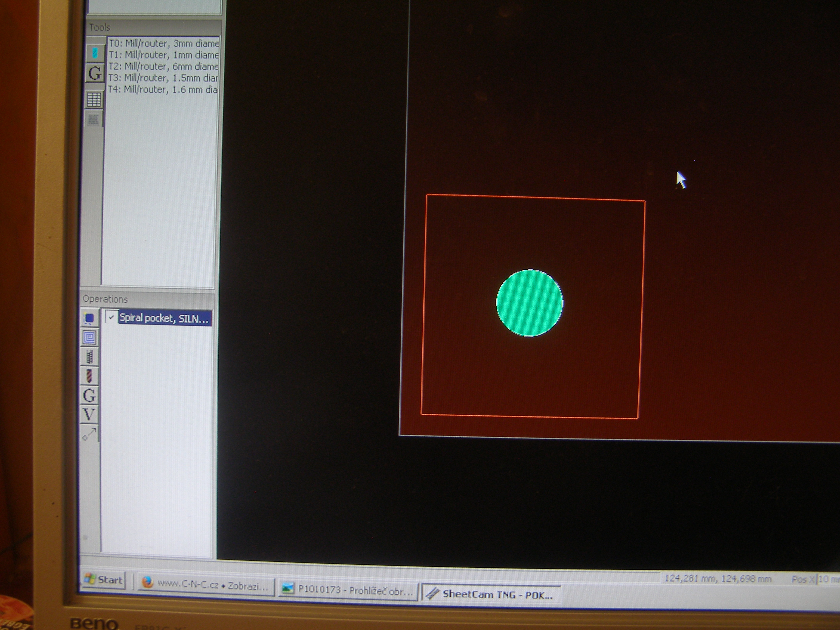
Task: Click the thread/tapping operation icon
Action: coord(89,356)
